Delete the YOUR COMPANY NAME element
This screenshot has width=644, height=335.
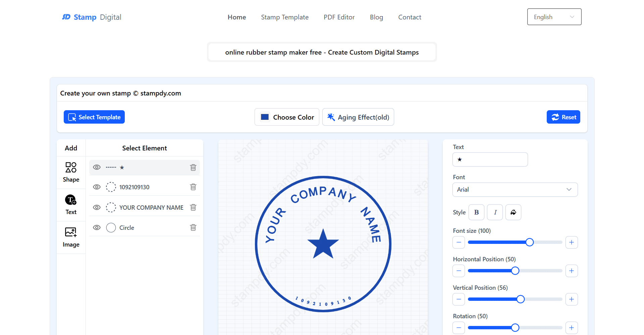[193, 207]
